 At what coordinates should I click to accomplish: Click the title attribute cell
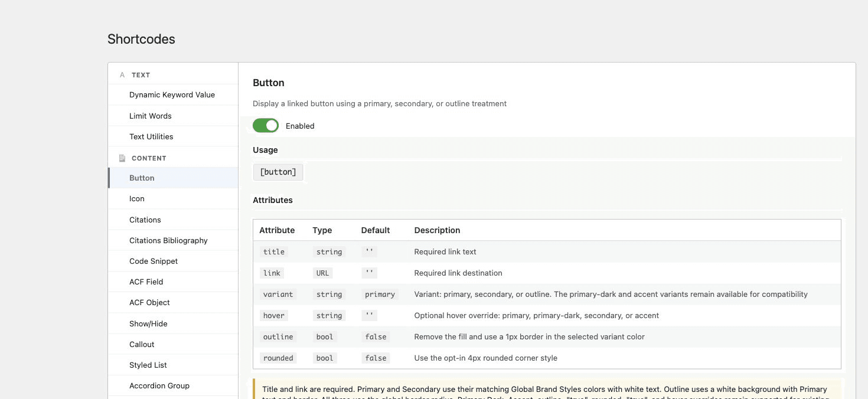273,251
